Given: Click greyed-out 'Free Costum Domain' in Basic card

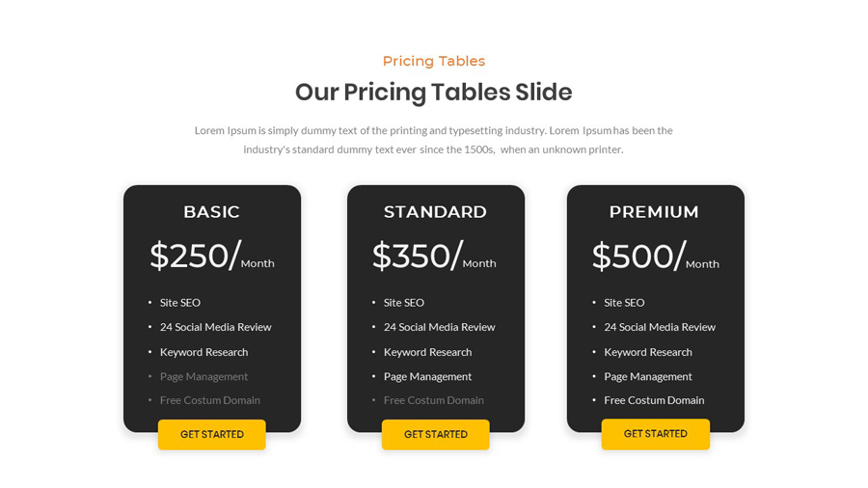Looking at the screenshot, I should pyautogui.click(x=210, y=400).
